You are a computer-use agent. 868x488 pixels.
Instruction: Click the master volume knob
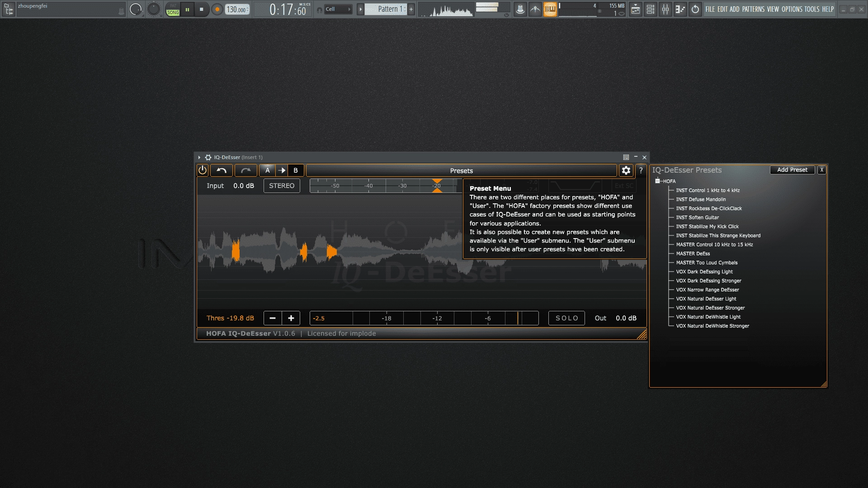pos(135,9)
